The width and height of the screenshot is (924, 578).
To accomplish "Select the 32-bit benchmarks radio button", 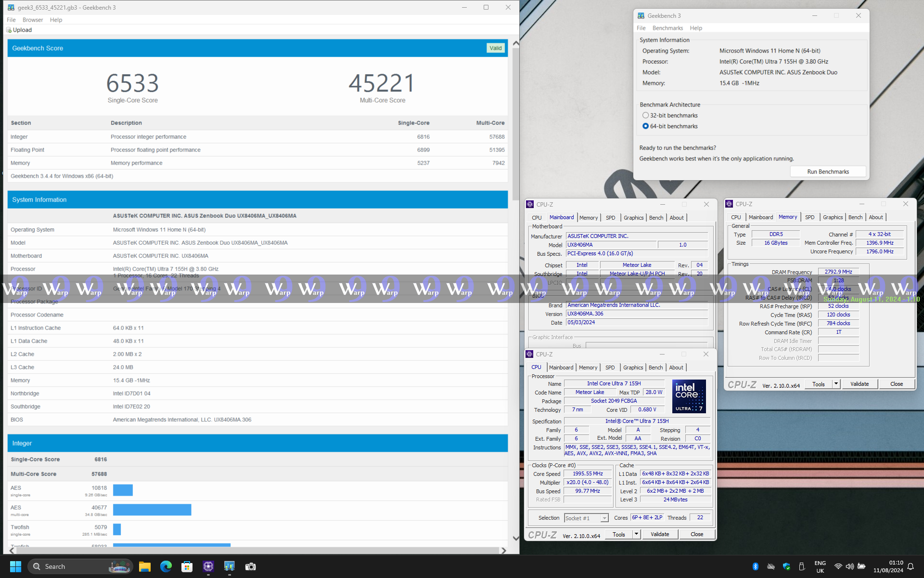I will [646, 116].
